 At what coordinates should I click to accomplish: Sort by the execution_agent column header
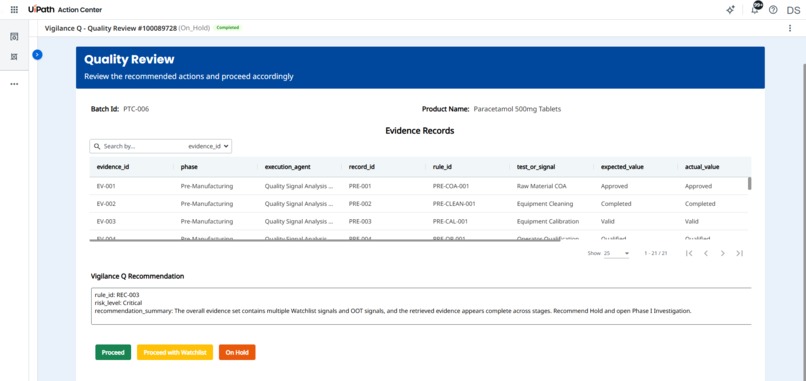click(287, 167)
